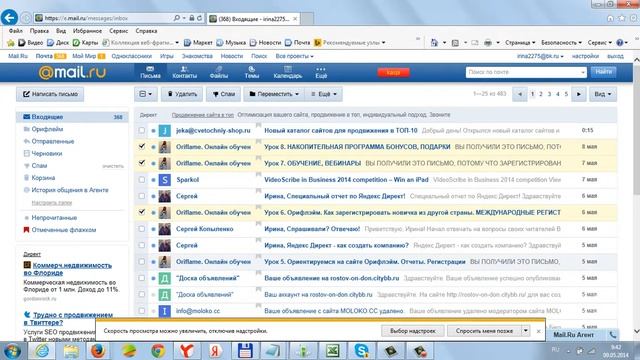640x360 pixels.
Task: Expand the Переместить dropdown
Action: [x=274, y=94]
